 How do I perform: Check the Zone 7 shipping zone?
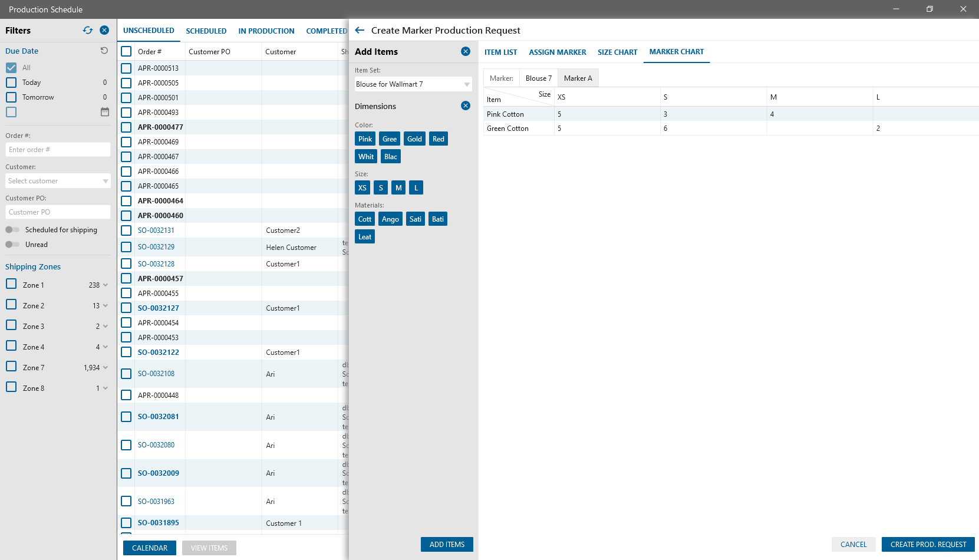click(11, 367)
